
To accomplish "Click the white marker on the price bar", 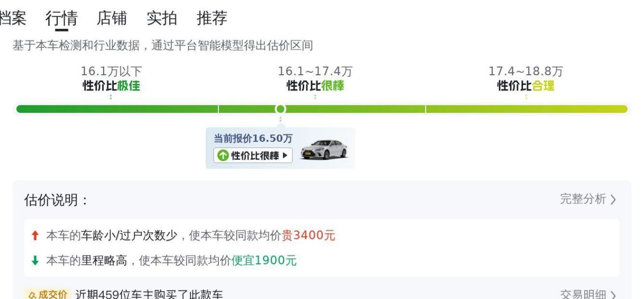I will (280, 109).
